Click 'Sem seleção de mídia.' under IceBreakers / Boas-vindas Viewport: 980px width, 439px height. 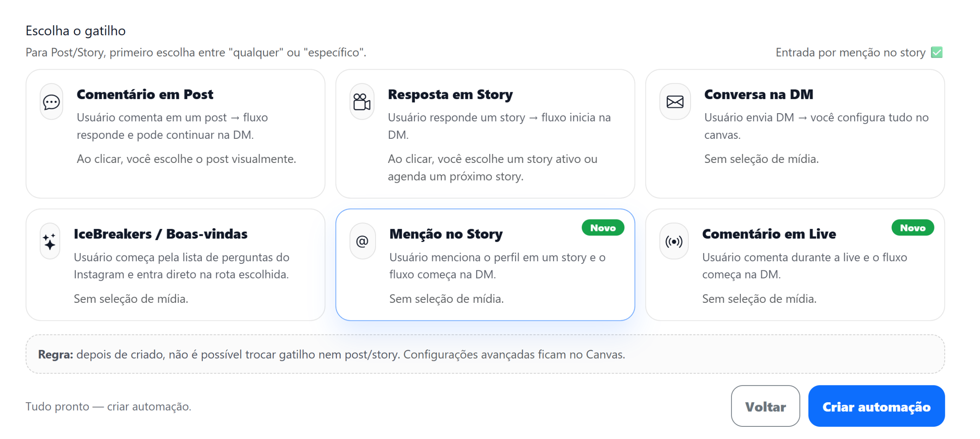point(131,299)
